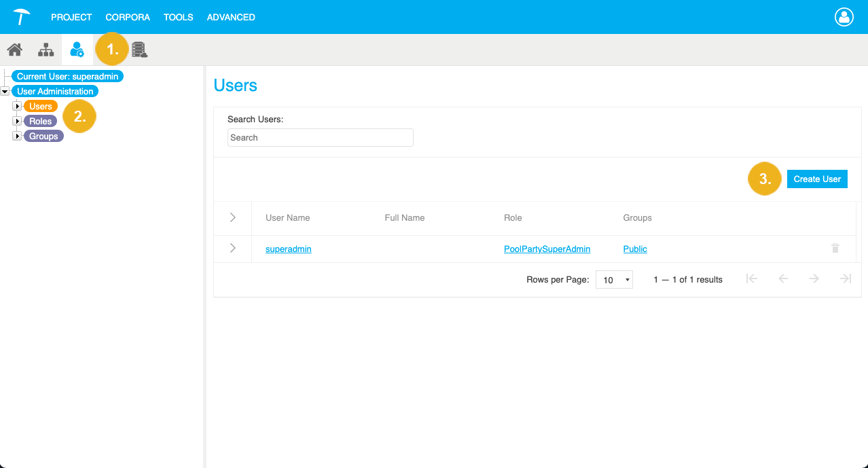Open the user account icon top right

point(844,16)
